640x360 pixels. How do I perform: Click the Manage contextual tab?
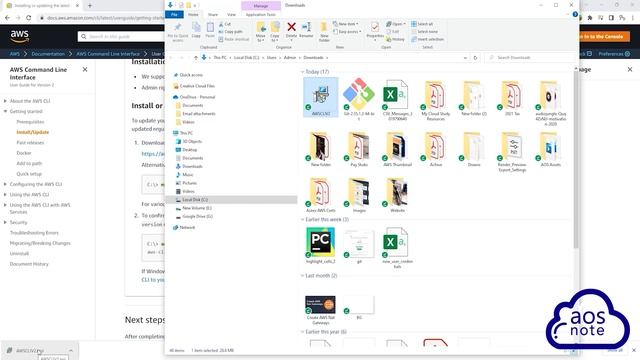pos(261,6)
